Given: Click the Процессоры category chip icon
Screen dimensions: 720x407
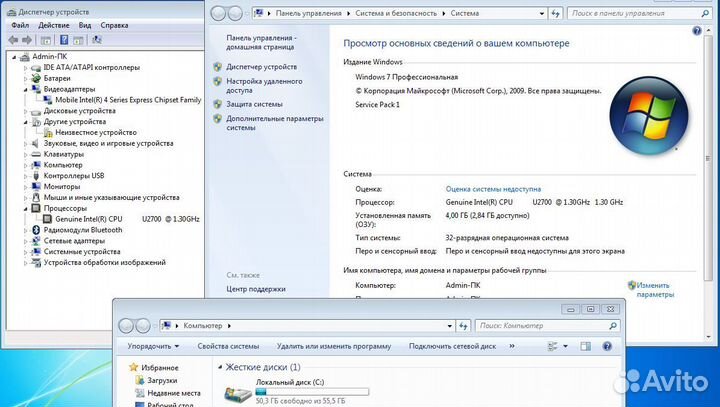Looking at the screenshot, I should (x=36, y=208).
